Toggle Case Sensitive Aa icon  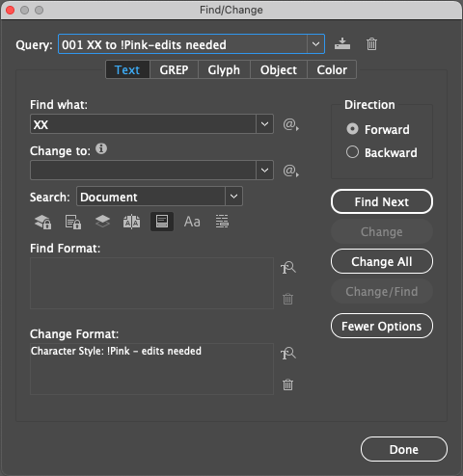pos(192,222)
